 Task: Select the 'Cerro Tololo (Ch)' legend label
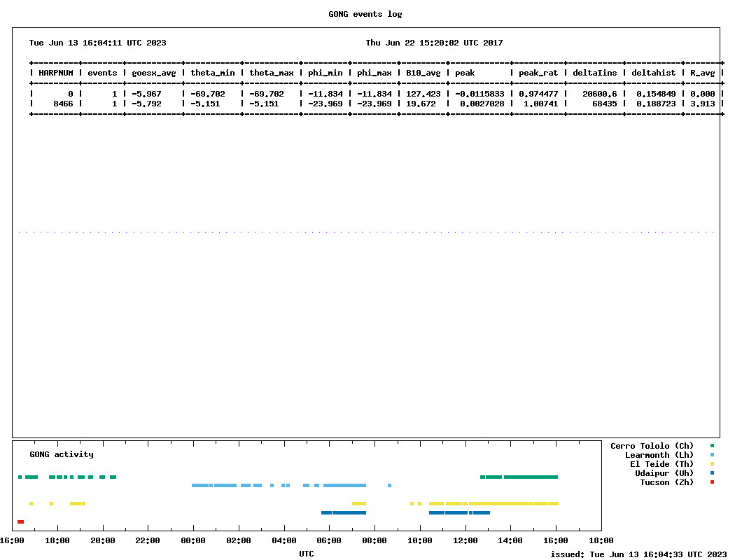click(652, 446)
